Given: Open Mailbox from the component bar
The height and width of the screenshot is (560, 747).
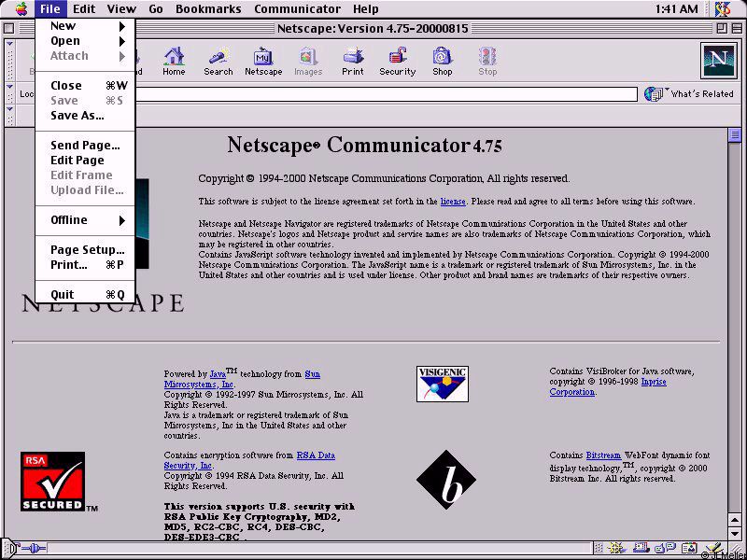Looking at the screenshot, I should [641, 549].
